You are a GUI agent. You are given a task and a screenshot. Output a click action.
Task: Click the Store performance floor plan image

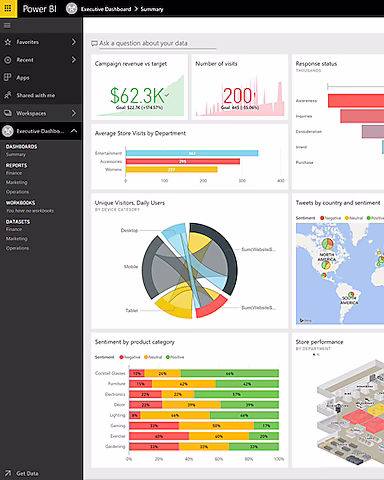[350, 412]
